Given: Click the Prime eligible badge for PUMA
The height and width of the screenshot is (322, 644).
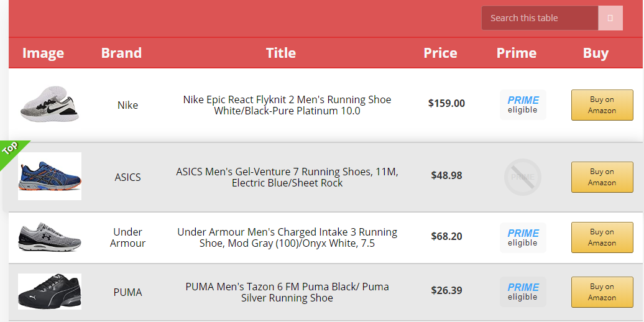Looking at the screenshot, I should click(x=523, y=292).
